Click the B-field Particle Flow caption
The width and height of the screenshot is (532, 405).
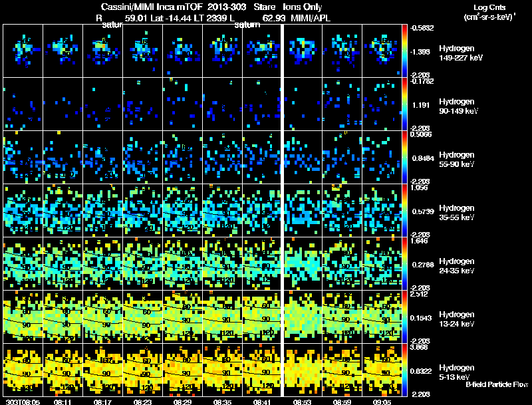(497, 384)
